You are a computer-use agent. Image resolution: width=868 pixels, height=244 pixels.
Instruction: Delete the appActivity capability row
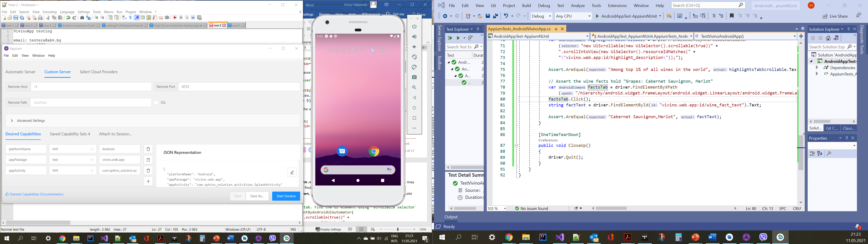coord(148,171)
